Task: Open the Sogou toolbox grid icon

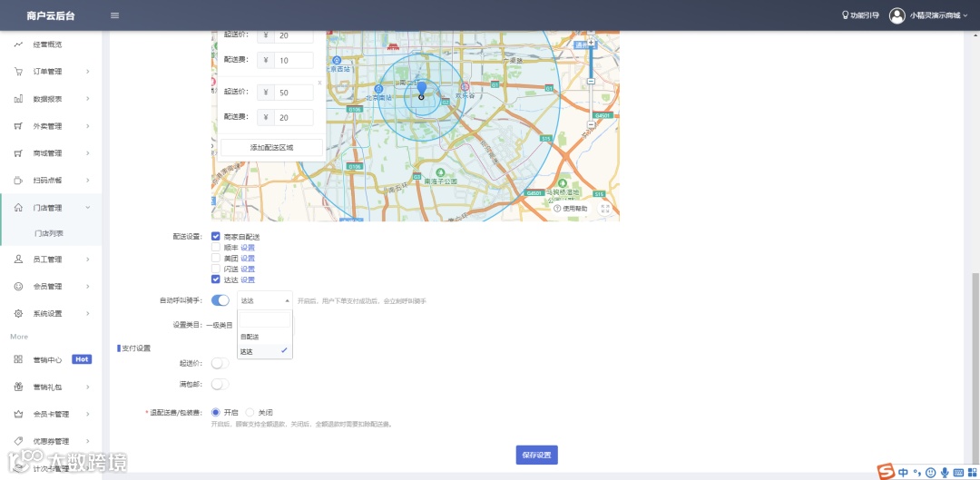Action: pos(972,473)
